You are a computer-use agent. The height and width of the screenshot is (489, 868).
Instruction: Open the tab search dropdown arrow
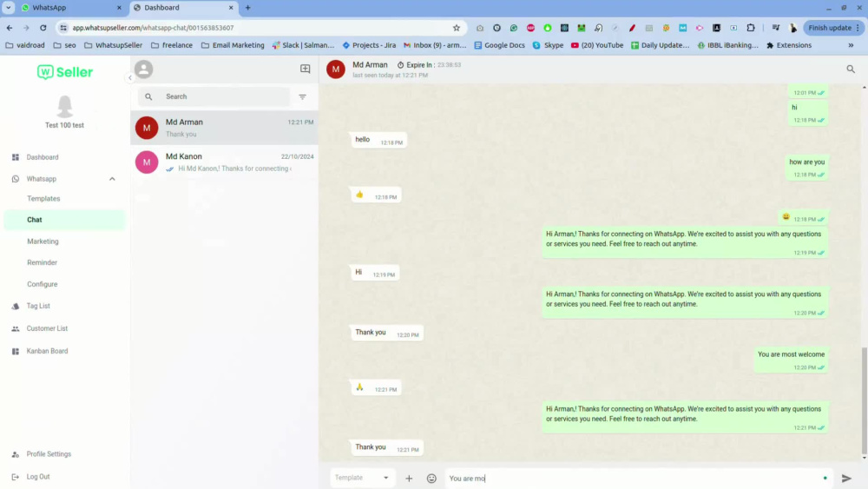(x=9, y=8)
